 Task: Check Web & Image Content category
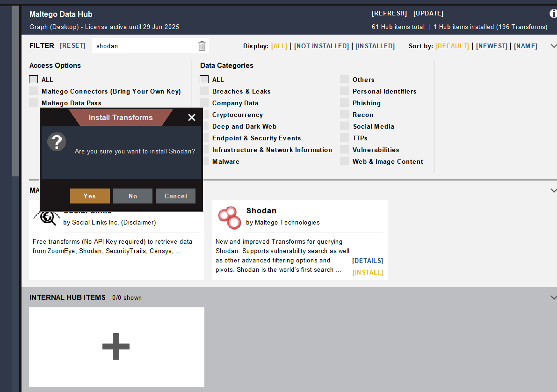pyautogui.click(x=344, y=161)
